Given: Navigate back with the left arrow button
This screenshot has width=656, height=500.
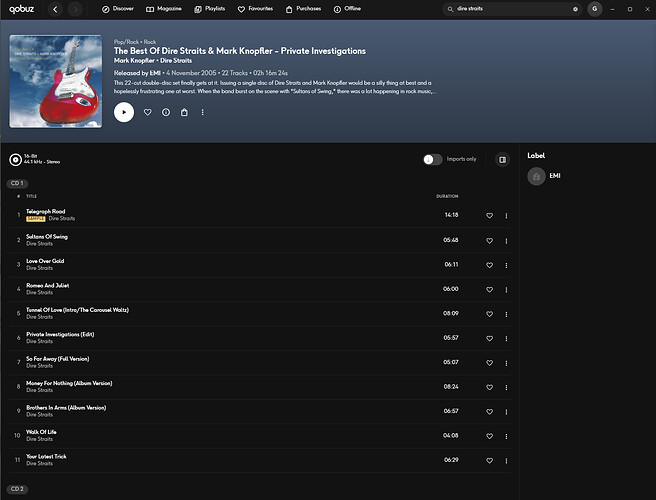Looking at the screenshot, I should click(55, 9).
